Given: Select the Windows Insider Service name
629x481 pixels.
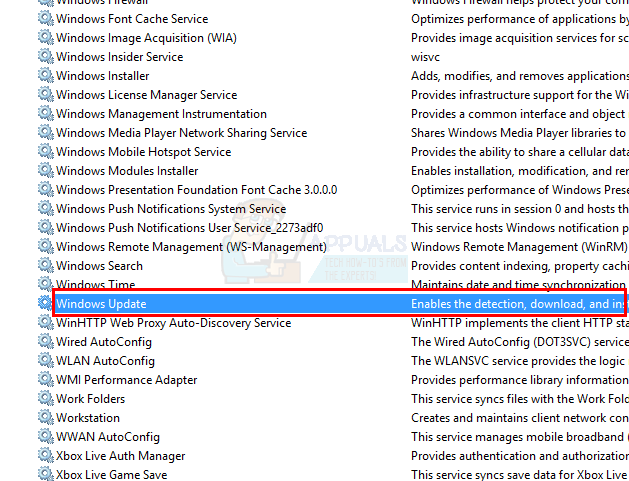Looking at the screenshot, I should coord(120,57).
